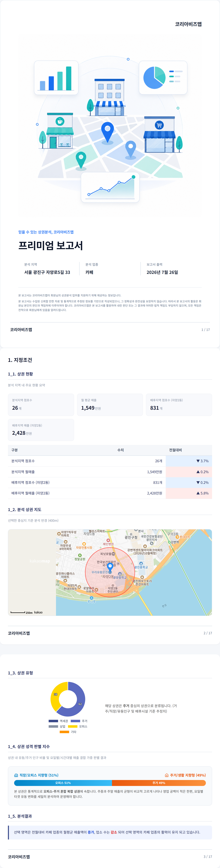Image resolution: width=220 pixels, height=868 pixels.
Task: Click the 1_2. 분석 상권 지도 heading
Action: [25, 509]
